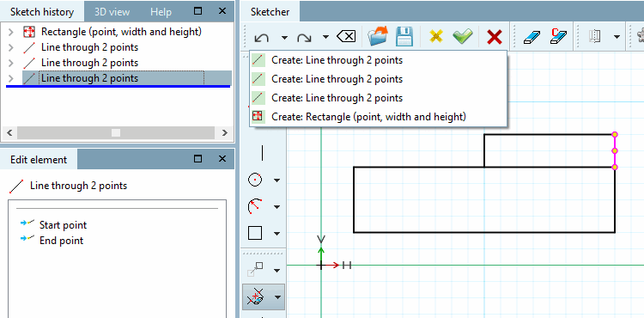Select the arc drawing tool

255,206
